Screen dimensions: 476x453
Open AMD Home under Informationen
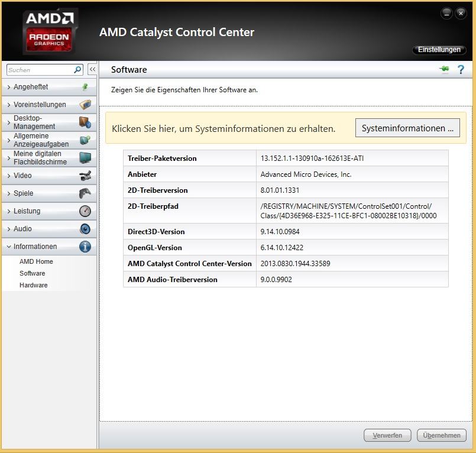(x=36, y=261)
